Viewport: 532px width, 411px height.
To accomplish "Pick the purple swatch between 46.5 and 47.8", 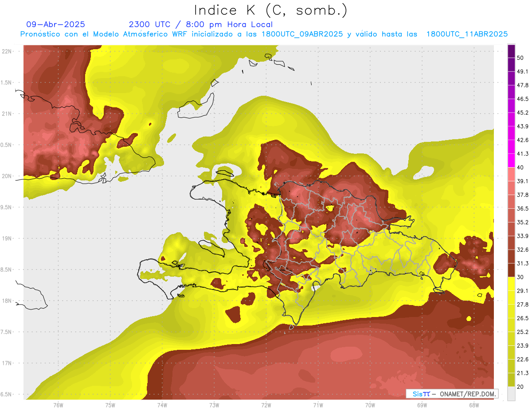I will [511, 92].
